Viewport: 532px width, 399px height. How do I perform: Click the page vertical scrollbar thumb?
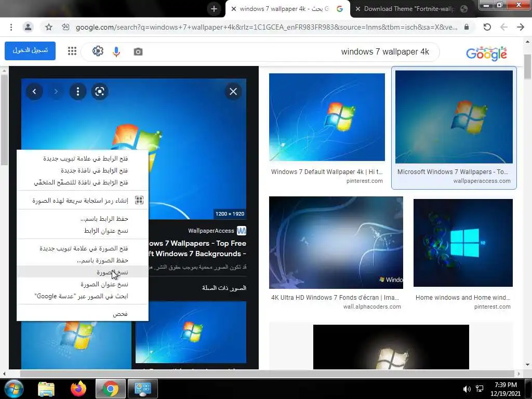pyautogui.click(x=527, y=66)
